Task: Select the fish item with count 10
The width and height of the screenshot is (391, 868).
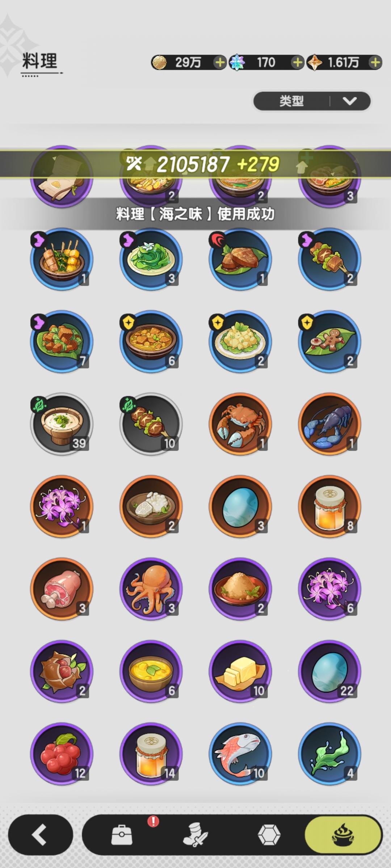Action: (240, 754)
